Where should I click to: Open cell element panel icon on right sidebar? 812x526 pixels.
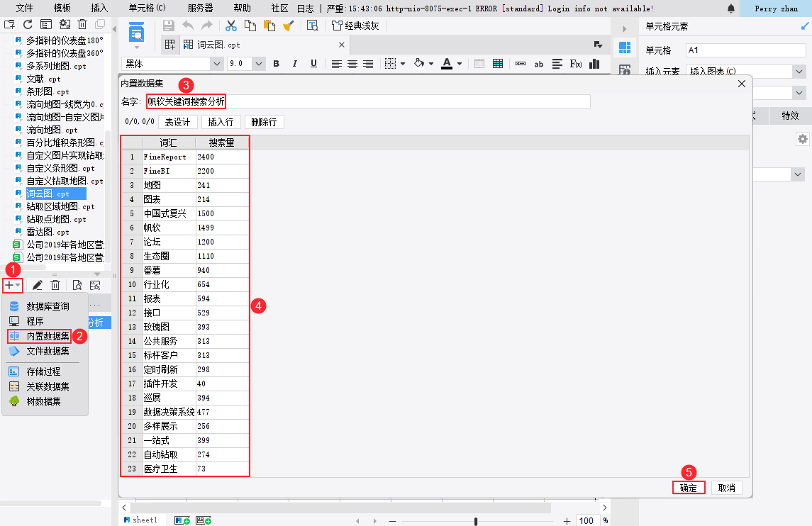[x=625, y=47]
